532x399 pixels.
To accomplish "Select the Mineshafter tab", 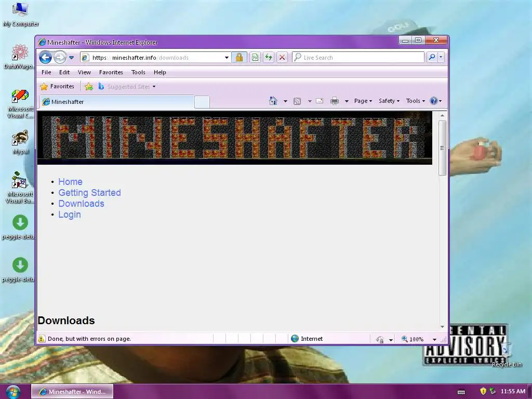I will (116, 102).
